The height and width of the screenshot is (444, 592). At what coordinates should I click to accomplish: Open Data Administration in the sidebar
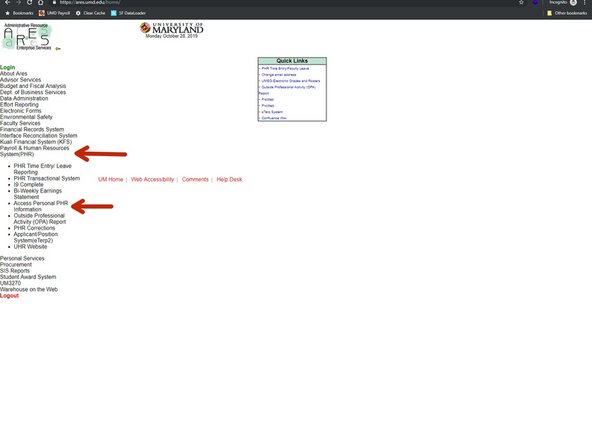tap(24, 98)
